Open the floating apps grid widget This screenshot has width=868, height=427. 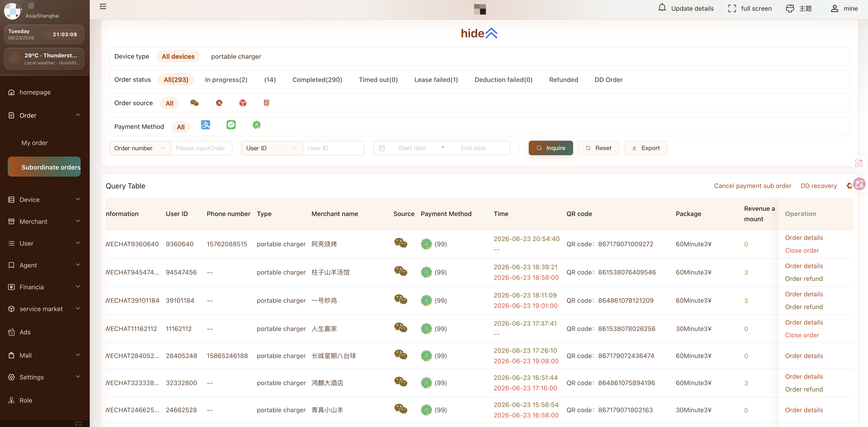pyautogui.click(x=859, y=163)
